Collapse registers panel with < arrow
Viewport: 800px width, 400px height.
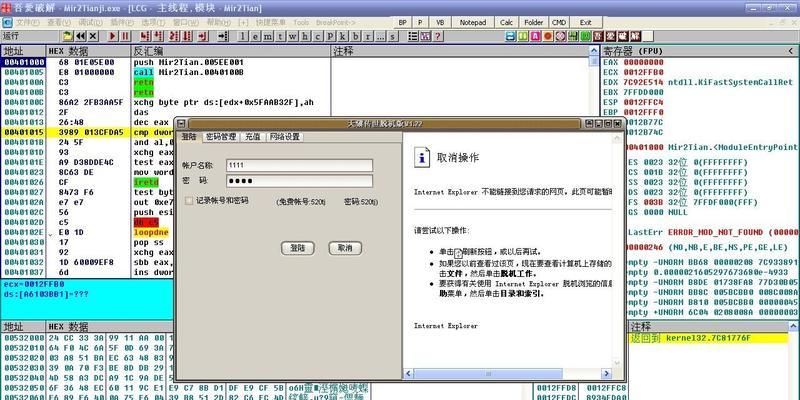click(791, 51)
